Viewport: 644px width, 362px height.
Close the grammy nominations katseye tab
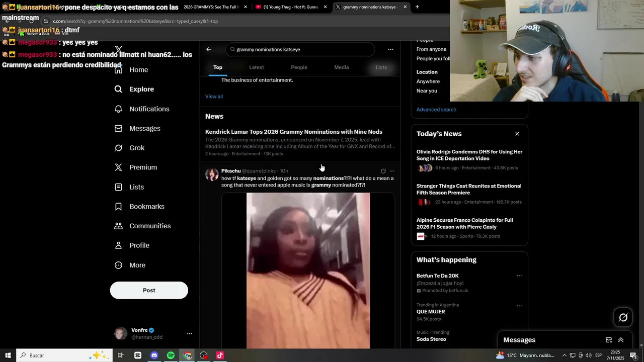(405, 7)
